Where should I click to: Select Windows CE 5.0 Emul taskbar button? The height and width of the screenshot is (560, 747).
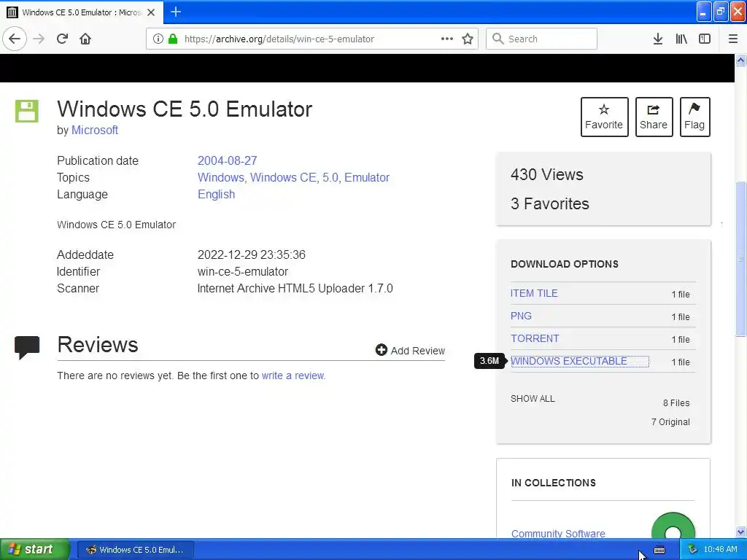135,550
